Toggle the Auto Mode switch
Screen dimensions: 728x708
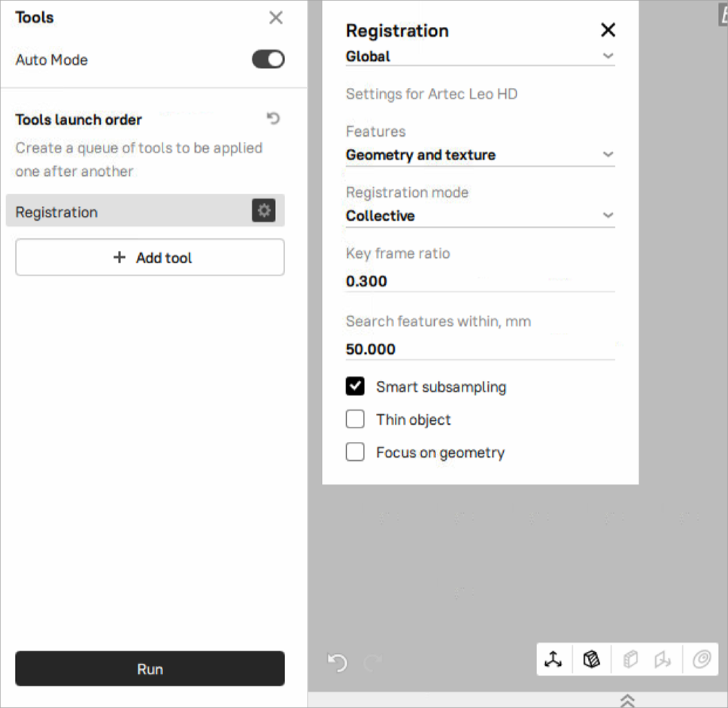pos(268,59)
